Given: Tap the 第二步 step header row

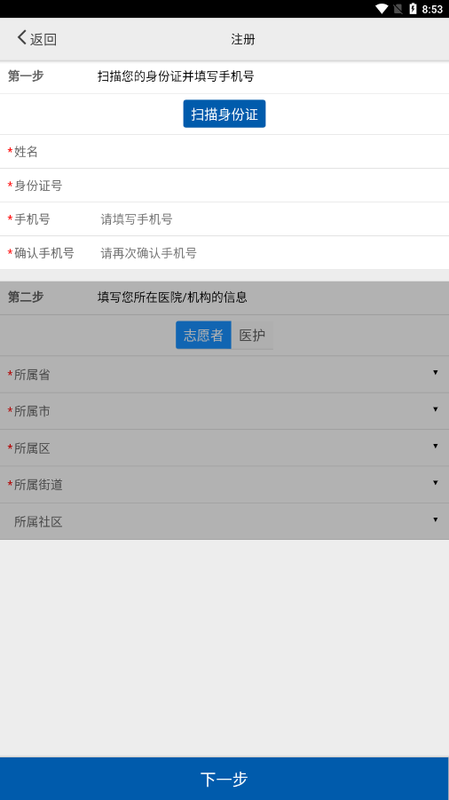Looking at the screenshot, I should click(x=224, y=297).
